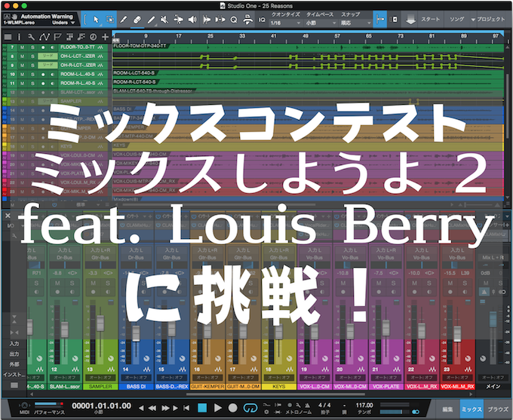Toggle the Loop button in transport

pos(250,408)
